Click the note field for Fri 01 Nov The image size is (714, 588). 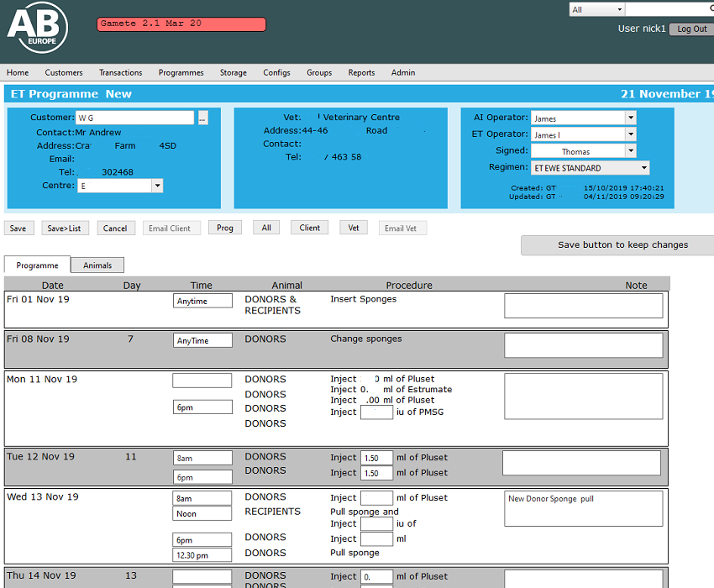tap(583, 306)
